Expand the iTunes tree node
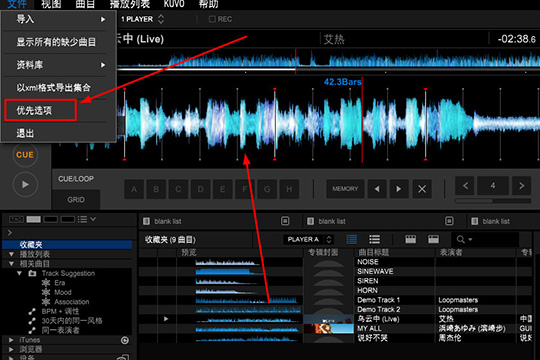 click(x=11, y=340)
